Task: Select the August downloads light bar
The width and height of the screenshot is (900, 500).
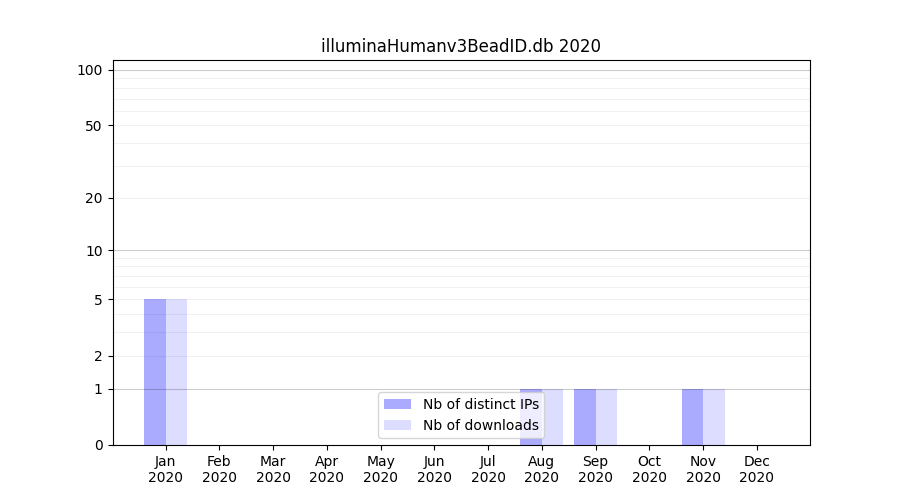Action: click(553, 416)
